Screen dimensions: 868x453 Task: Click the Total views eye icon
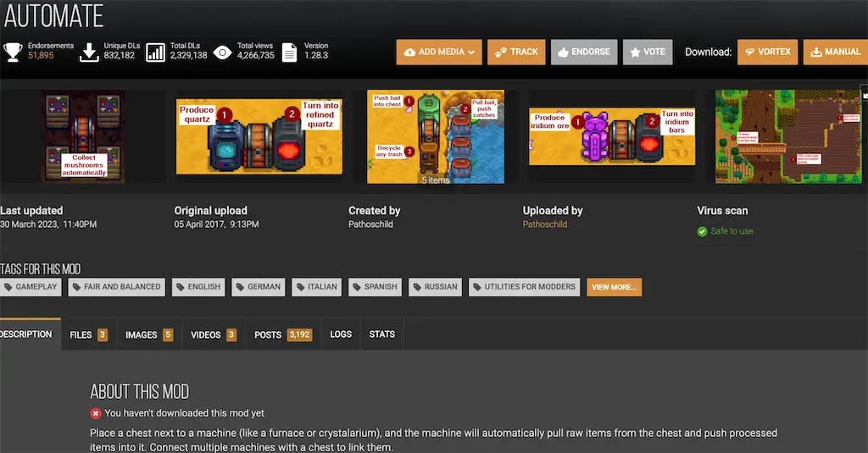223,52
